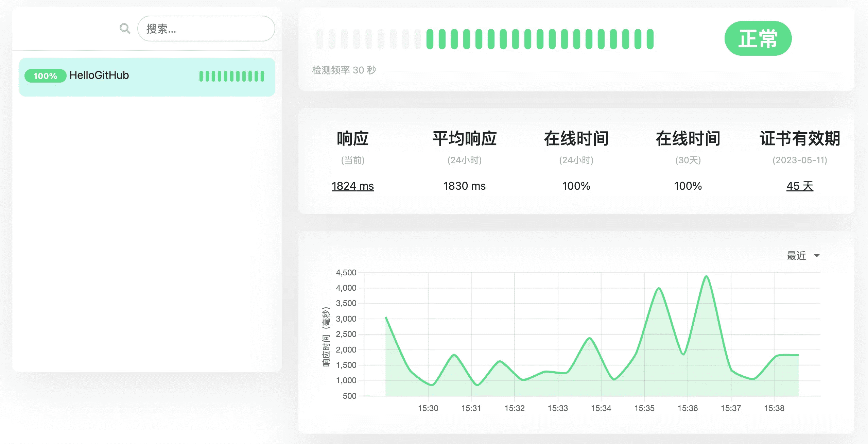Click the chart's starting data point
Image resolution: width=868 pixels, height=444 pixels.
point(386,318)
